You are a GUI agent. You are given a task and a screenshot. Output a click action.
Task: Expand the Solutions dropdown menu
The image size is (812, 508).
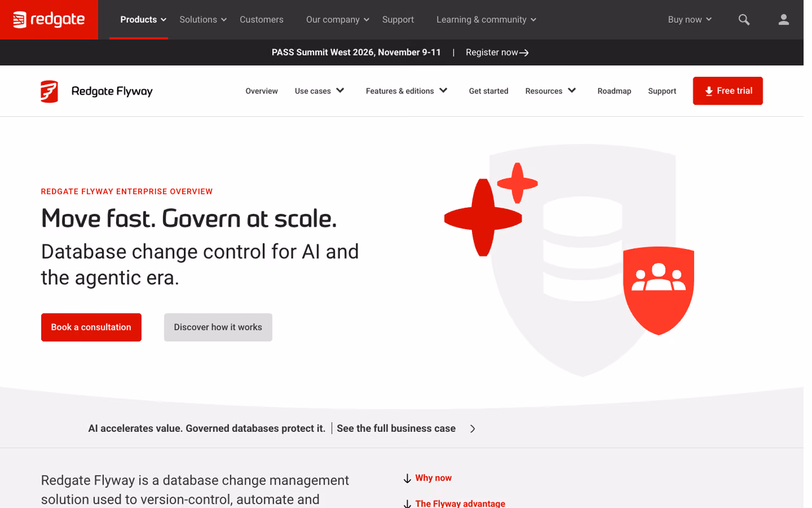coord(203,20)
